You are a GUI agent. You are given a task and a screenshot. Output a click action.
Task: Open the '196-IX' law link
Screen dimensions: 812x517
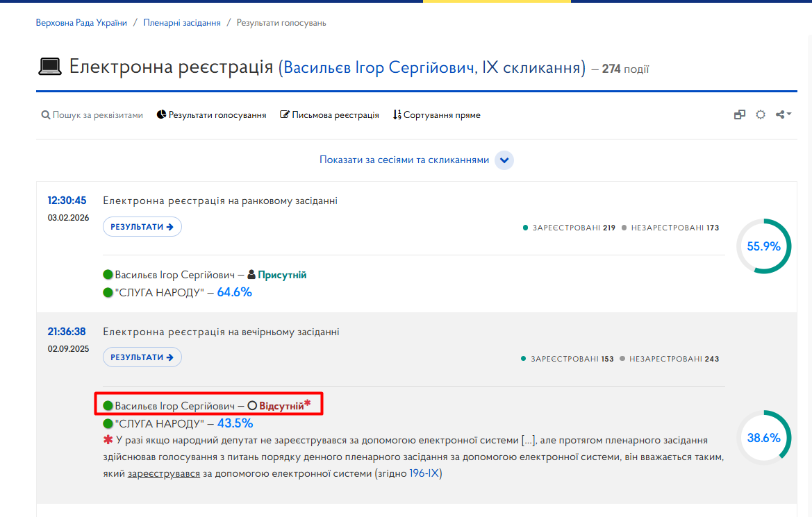pos(424,473)
